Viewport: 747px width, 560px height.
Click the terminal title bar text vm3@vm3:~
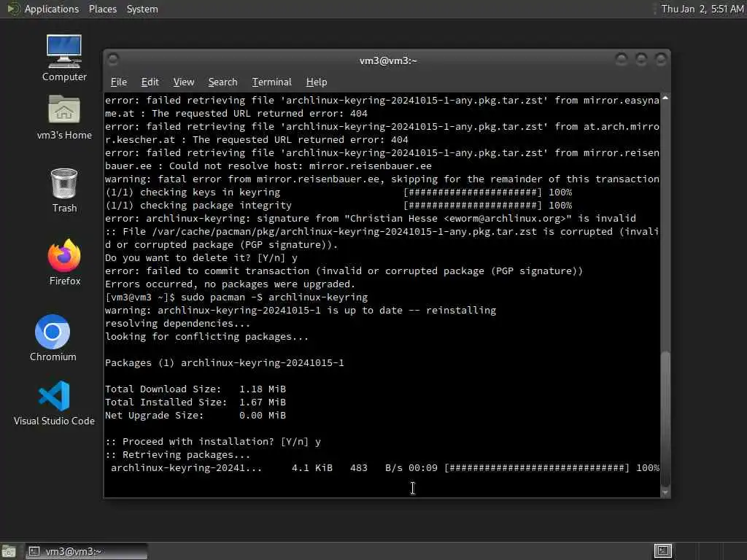coord(388,61)
